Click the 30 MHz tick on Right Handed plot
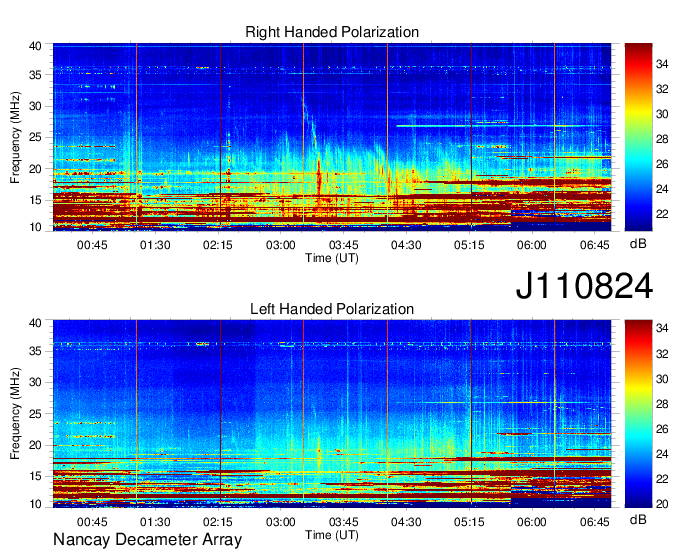 pos(35,106)
